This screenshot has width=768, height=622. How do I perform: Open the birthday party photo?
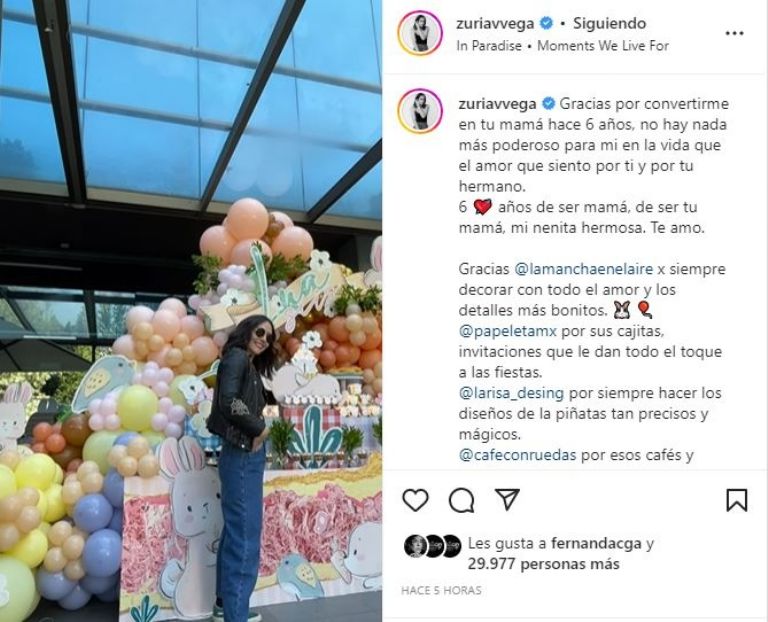pos(191,311)
